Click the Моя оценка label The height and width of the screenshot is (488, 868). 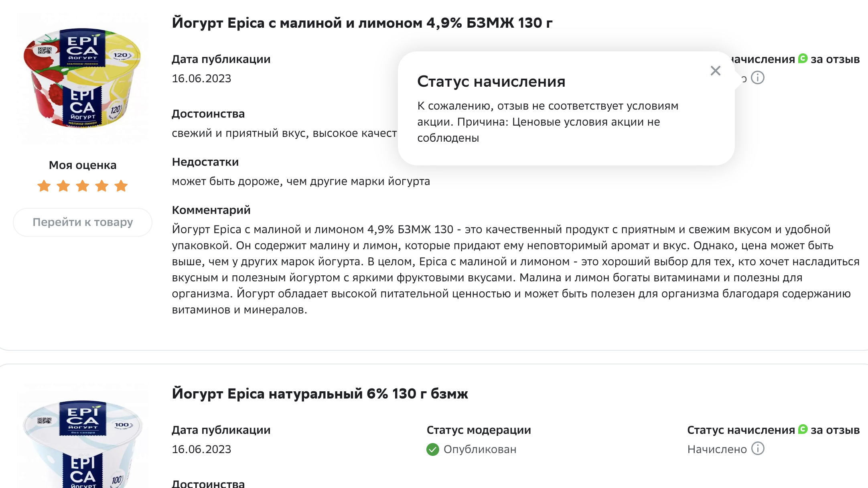[x=83, y=165]
